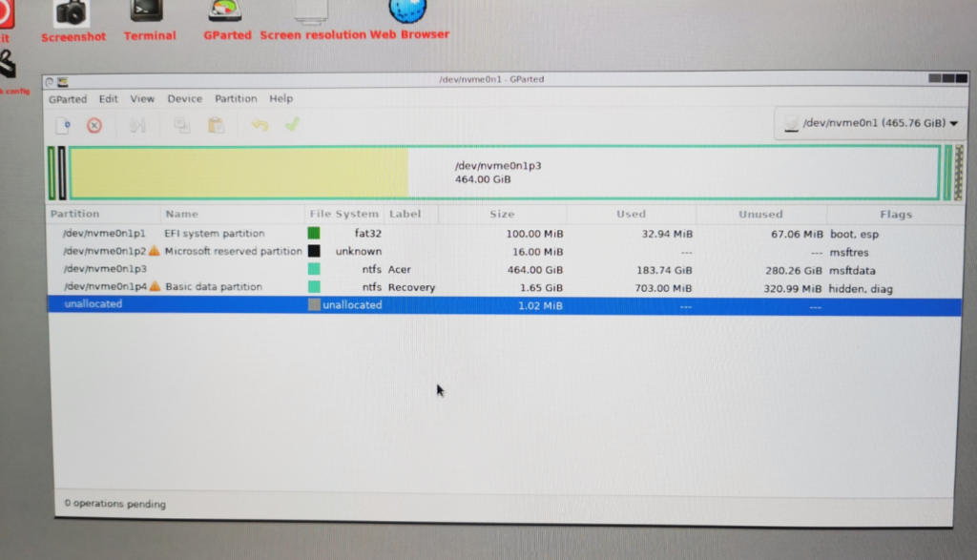Select the /dev/nvme0n1p4 row
The width and height of the screenshot is (977, 560).
point(505,287)
